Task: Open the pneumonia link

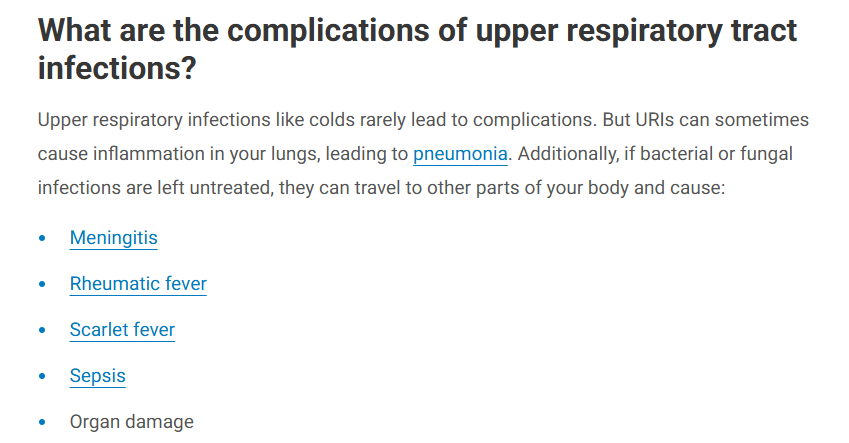Action: (x=460, y=154)
